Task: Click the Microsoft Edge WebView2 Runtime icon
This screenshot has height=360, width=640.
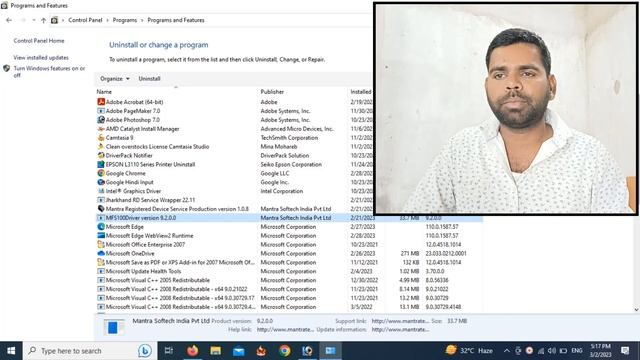Action: click(x=101, y=236)
